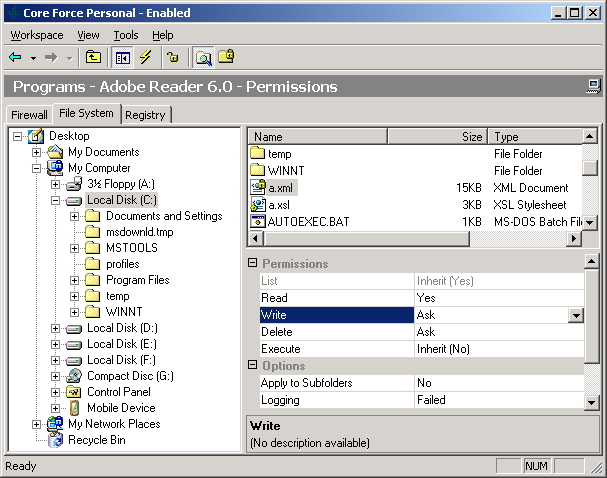Click the Local Disk (E:) drive icon
This screenshot has height=478, width=607.
(x=74, y=344)
